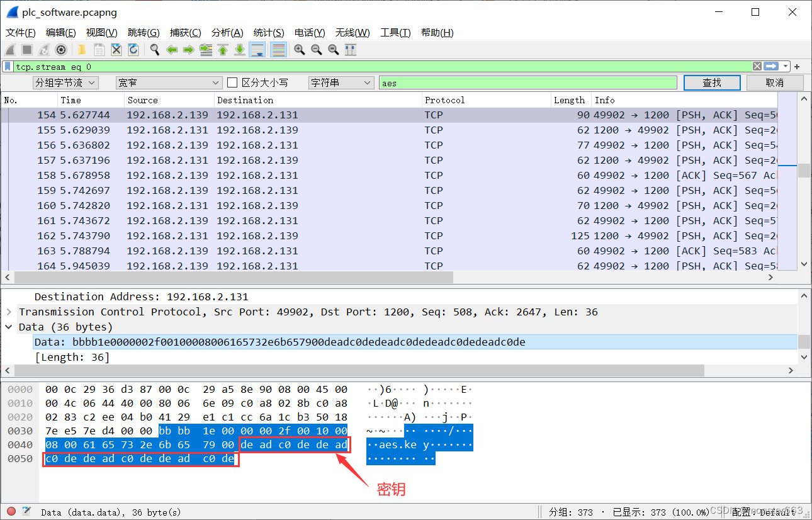Click the go to specific packet icon
Screen dimensions: 812x520
[206, 50]
